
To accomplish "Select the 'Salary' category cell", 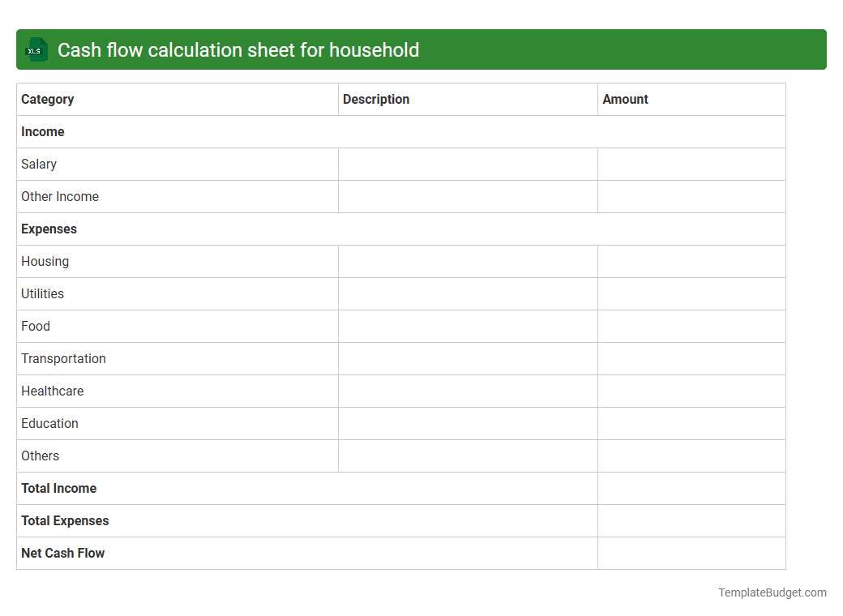I will pos(39,164).
